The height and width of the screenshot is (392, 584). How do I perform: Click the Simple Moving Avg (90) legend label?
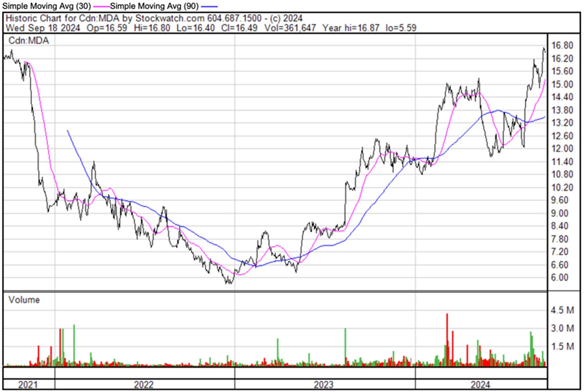coord(154,6)
